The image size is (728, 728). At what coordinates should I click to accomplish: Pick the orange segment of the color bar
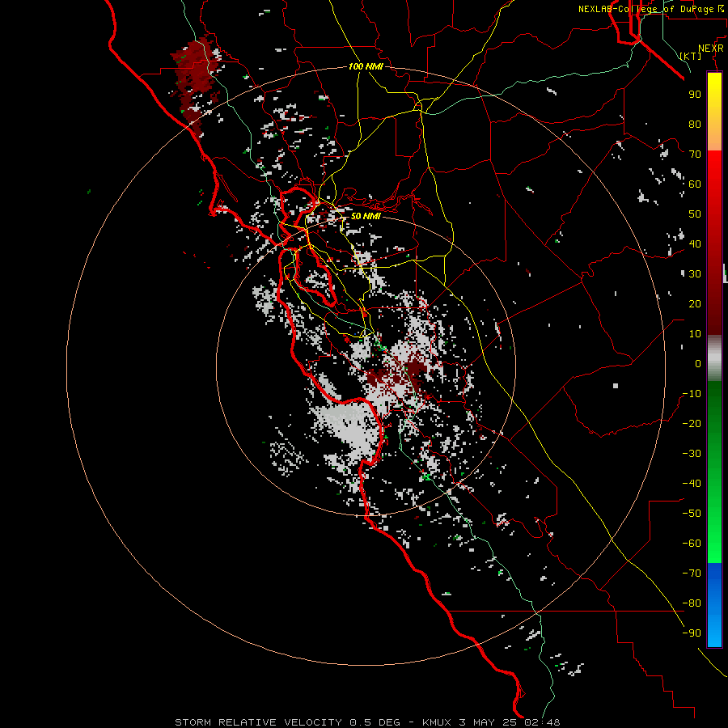714,134
